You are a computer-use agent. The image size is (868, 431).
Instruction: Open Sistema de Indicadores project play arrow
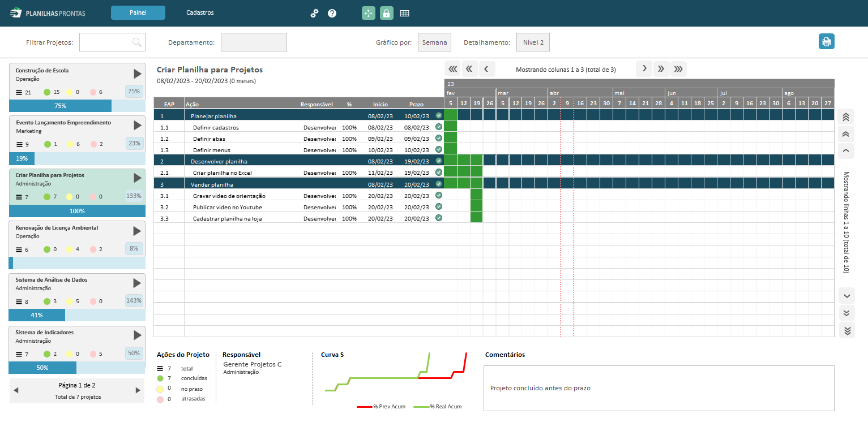(137, 335)
